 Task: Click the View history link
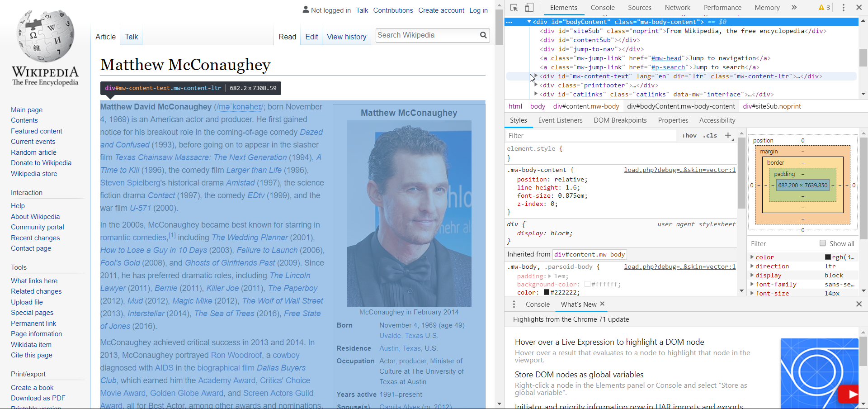click(x=346, y=37)
